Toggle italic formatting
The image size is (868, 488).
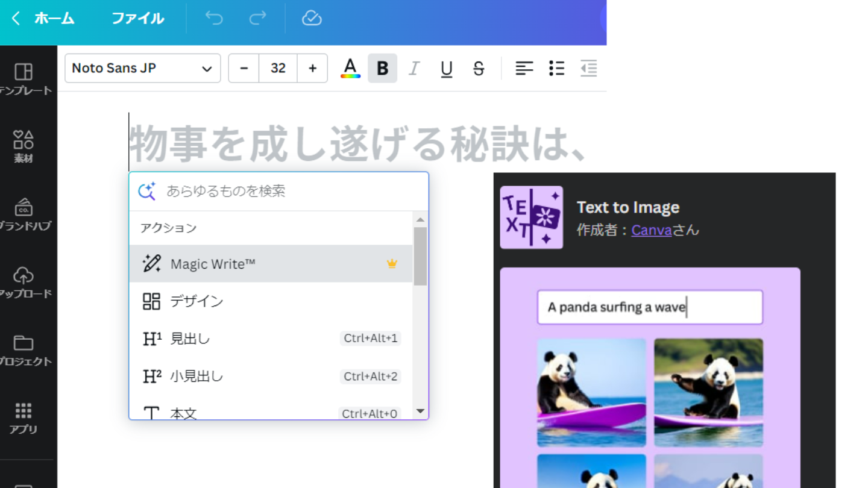[x=414, y=68]
